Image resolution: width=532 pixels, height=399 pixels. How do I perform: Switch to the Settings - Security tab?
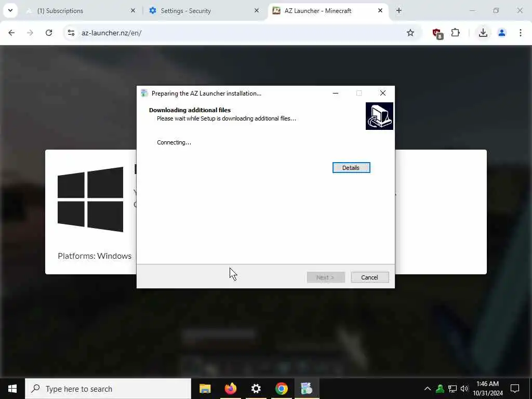tap(200, 11)
